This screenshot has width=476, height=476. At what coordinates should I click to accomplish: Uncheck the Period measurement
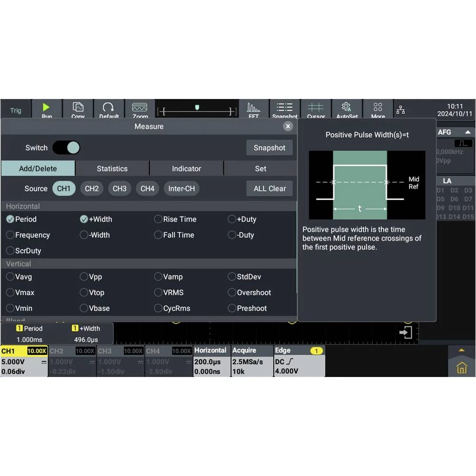[10, 219]
